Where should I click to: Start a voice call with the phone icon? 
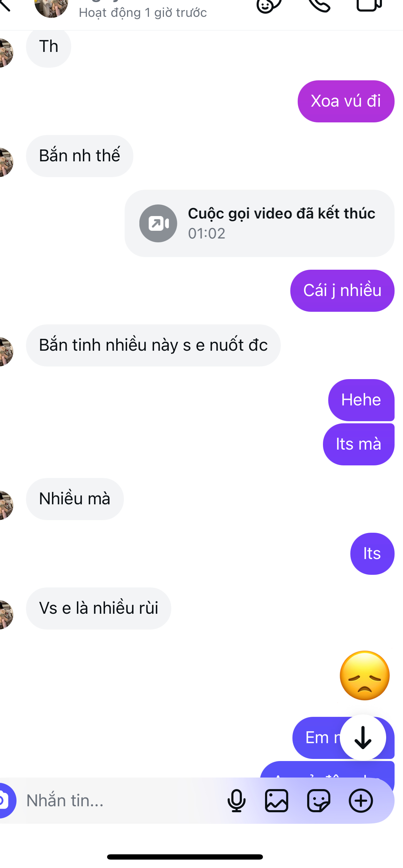(x=319, y=5)
